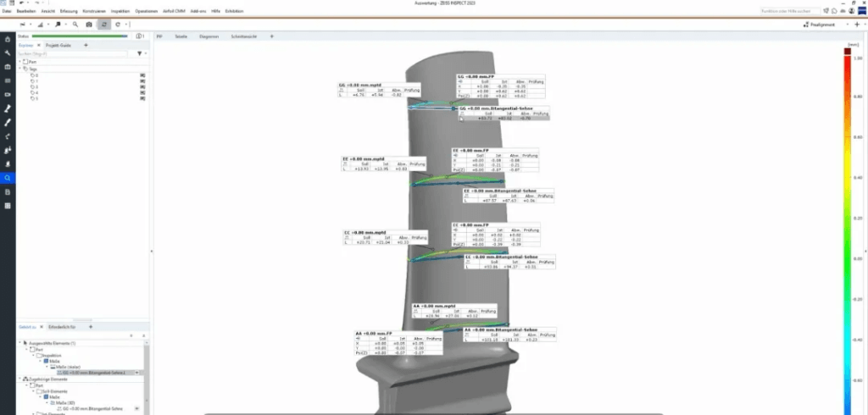Open the chat feedback bubble icon

pyautogui.click(x=834, y=10)
